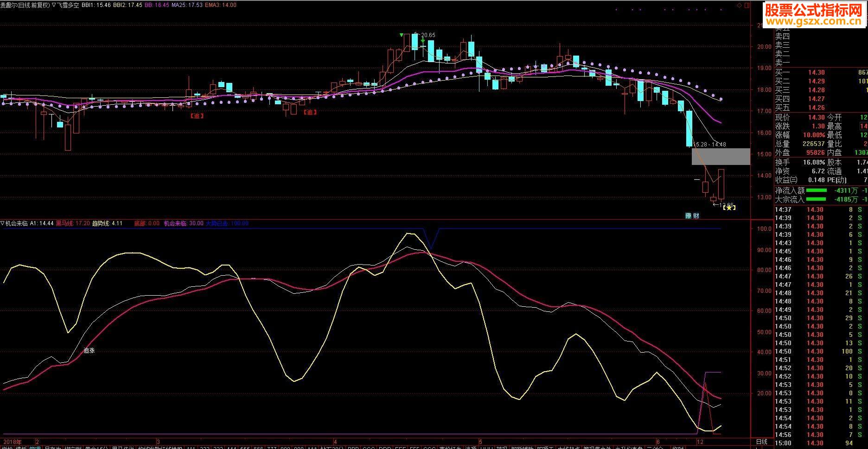868x449 pixels.
Task: Click the 追涨 signal label in the indicator pane
Action: point(89,351)
